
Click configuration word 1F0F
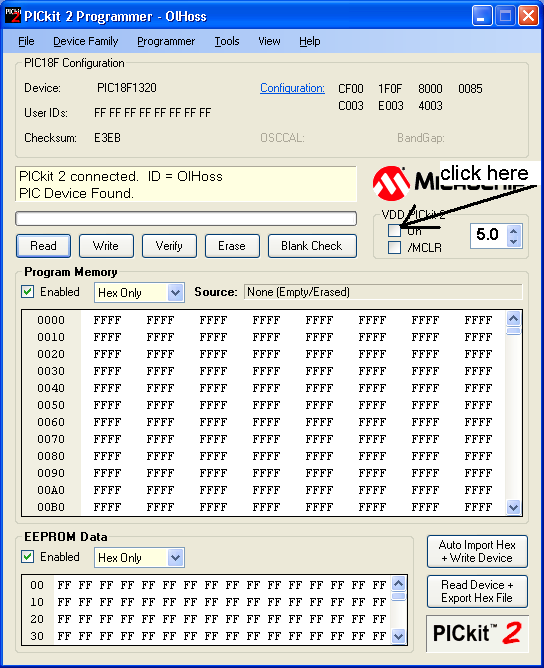pyautogui.click(x=390, y=89)
